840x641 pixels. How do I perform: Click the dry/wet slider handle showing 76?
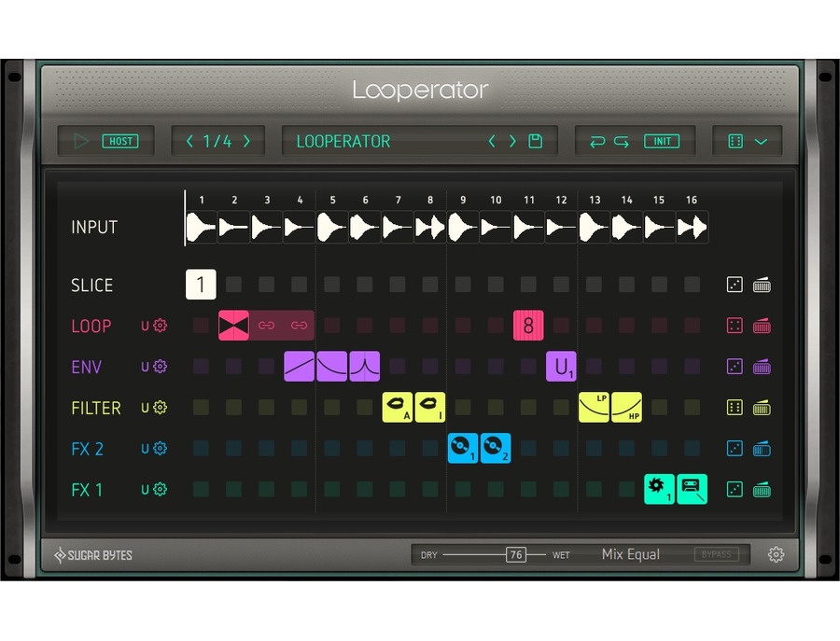[516, 555]
